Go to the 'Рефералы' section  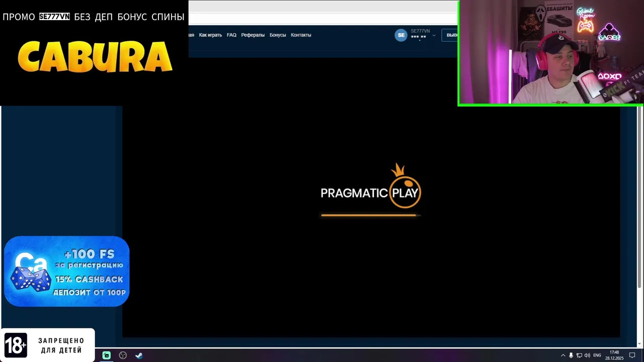(253, 35)
